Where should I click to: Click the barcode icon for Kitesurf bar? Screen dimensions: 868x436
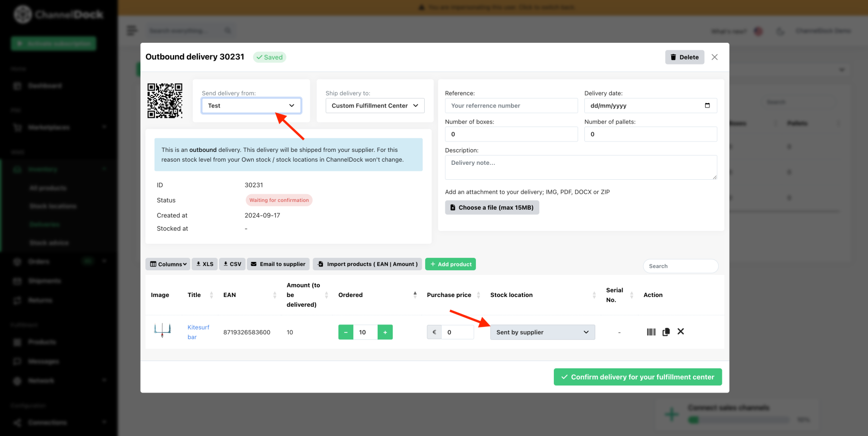coord(651,332)
